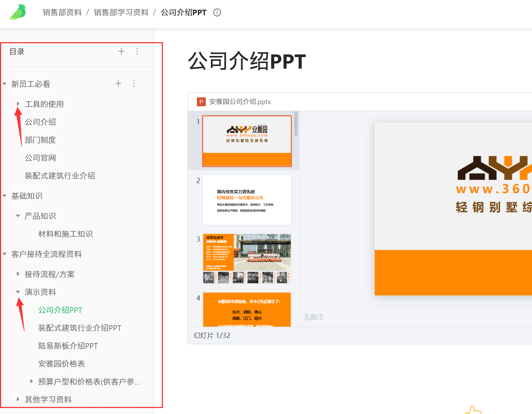This screenshot has width=532, height=414.
Task: Open 装配式建筑行业介绍 in the directory
Action: pos(60,176)
